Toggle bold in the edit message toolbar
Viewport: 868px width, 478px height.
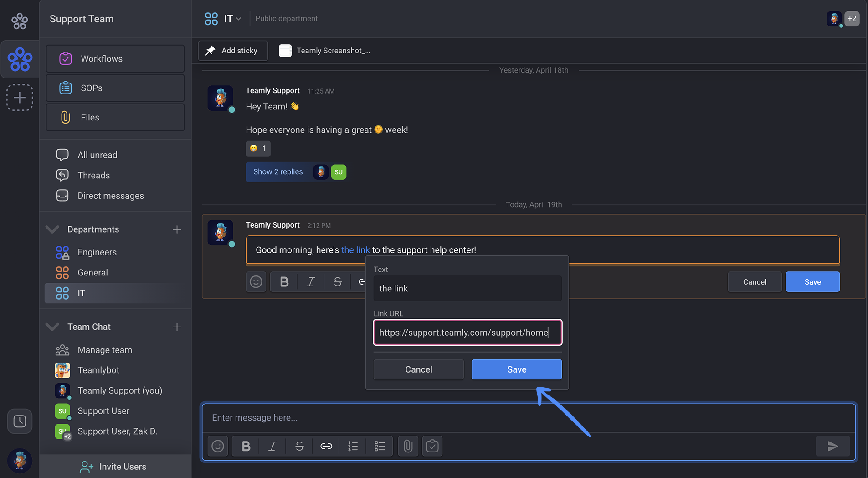click(284, 282)
